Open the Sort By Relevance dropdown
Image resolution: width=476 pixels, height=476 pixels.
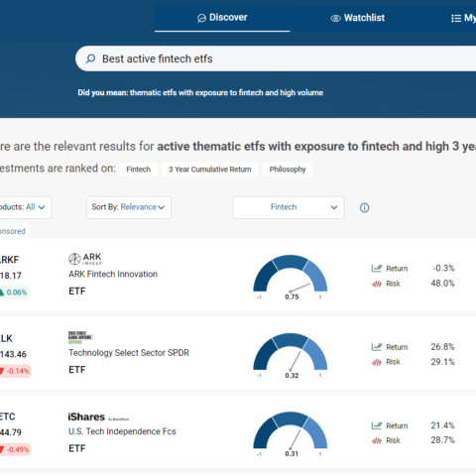(129, 207)
